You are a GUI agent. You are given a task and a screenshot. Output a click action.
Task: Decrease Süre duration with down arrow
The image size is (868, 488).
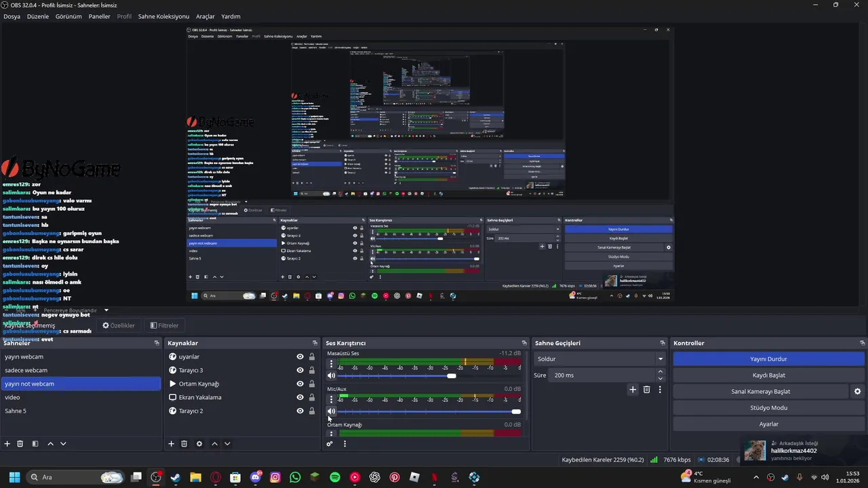(660, 378)
